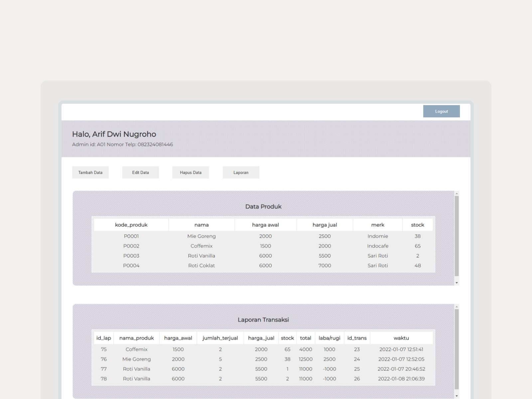Click timestamp 2022-01-08 21:06:39
The image size is (532, 399).
(401, 379)
